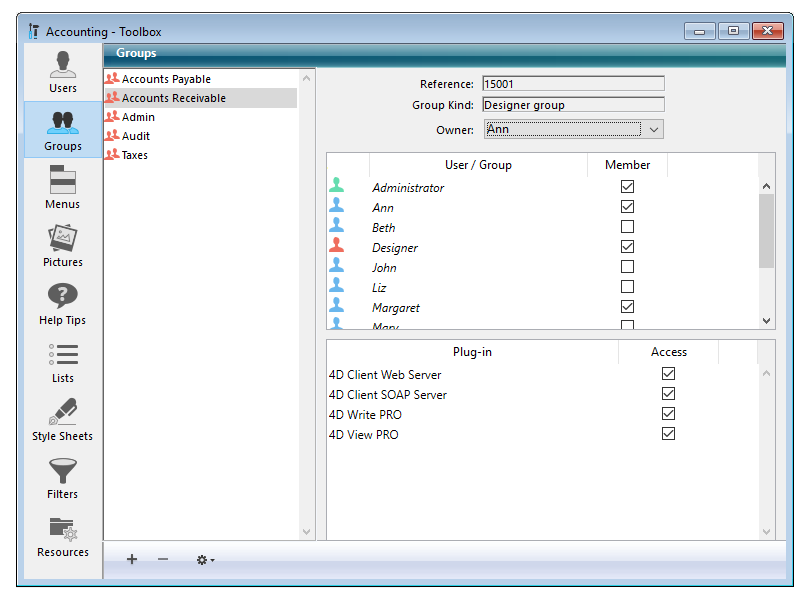Click the Reference field
Viewport: 811px width, 602px height.
coord(573,84)
